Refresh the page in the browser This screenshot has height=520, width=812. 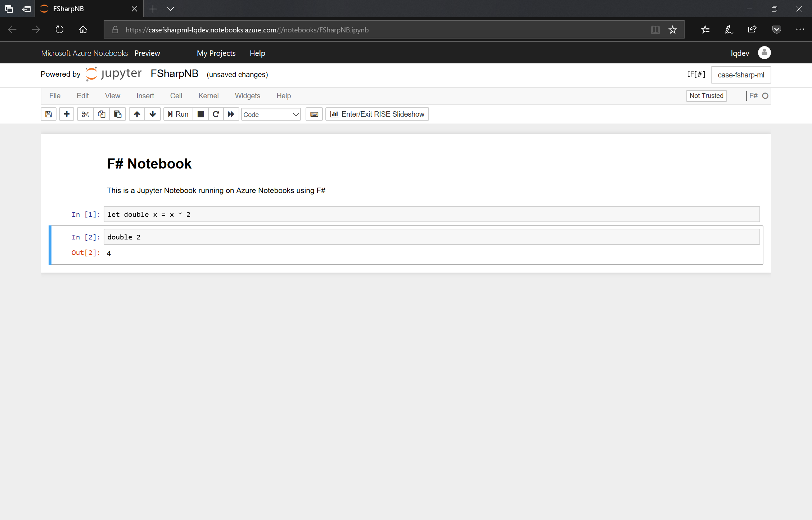[x=59, y=30]
